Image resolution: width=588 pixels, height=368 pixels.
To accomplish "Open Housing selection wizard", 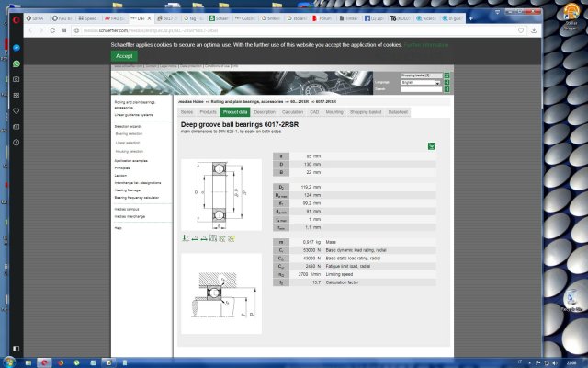I will [130, 151].
